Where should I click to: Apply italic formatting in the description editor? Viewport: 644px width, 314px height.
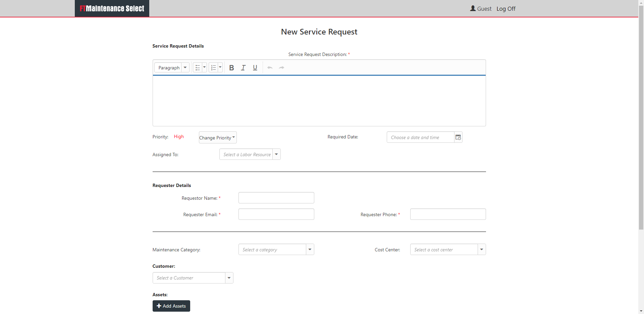point(243,67)
